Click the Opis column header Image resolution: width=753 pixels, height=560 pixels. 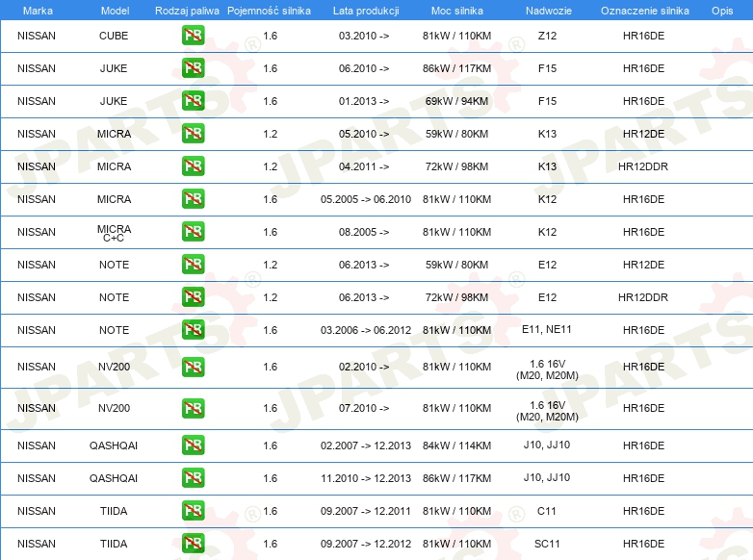[x=722, y=11]
